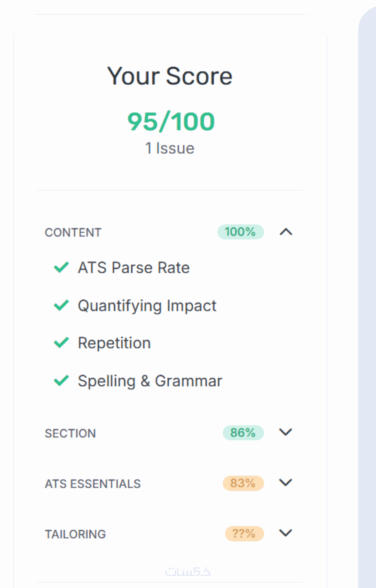Select the Repetition check item

(114, 343)
